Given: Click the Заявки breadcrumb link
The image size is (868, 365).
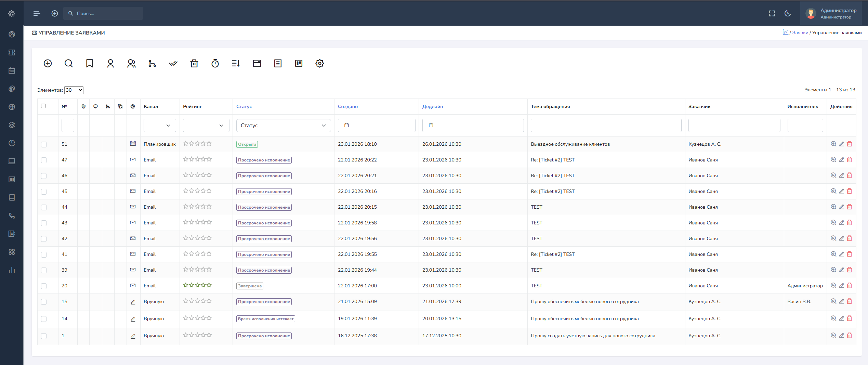Looking at the screenshot, I should (x=800, y=32).
